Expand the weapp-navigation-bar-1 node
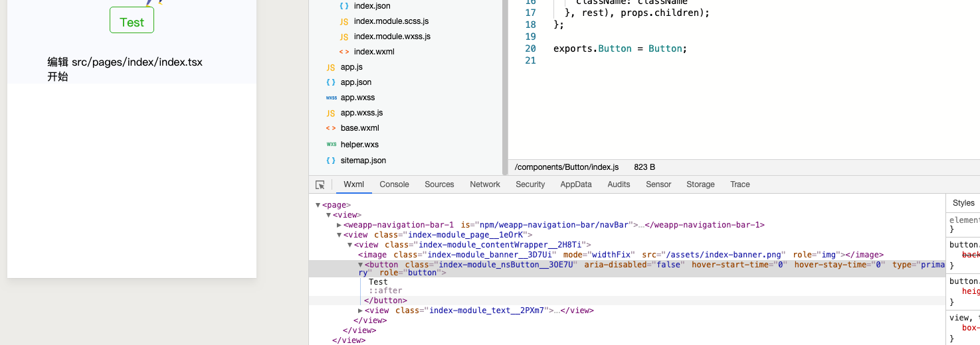 click(x=339, y=225)
